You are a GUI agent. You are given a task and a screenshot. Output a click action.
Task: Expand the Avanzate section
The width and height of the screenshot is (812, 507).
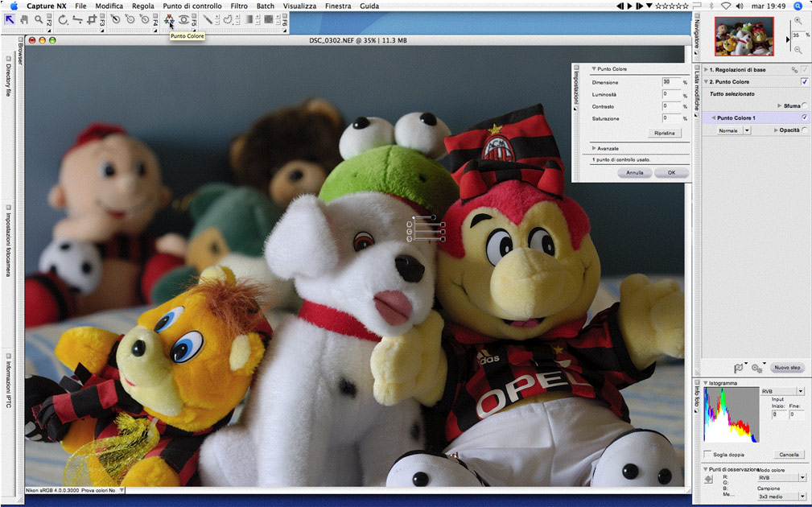point(594,149)
